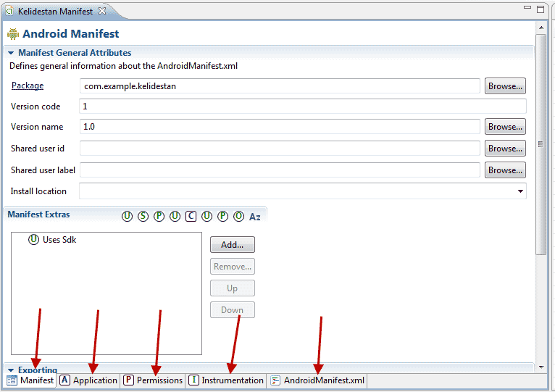The image size is (555, 392).
Task: Click the square C filter icon in Manifest Extras
Action: (191, 216)
